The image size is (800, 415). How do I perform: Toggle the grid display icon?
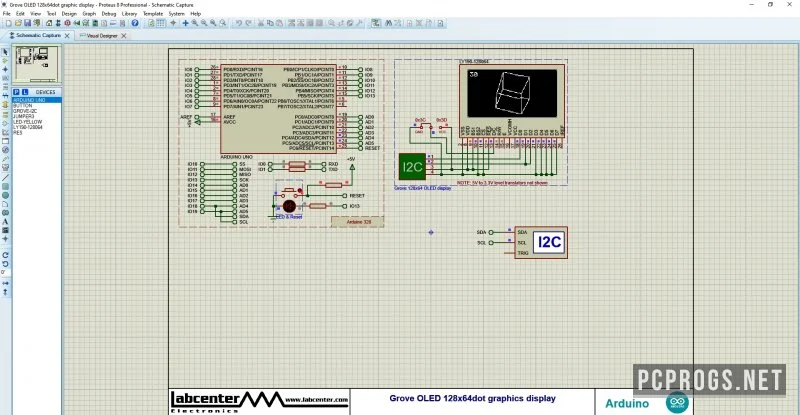click(161, 23)
